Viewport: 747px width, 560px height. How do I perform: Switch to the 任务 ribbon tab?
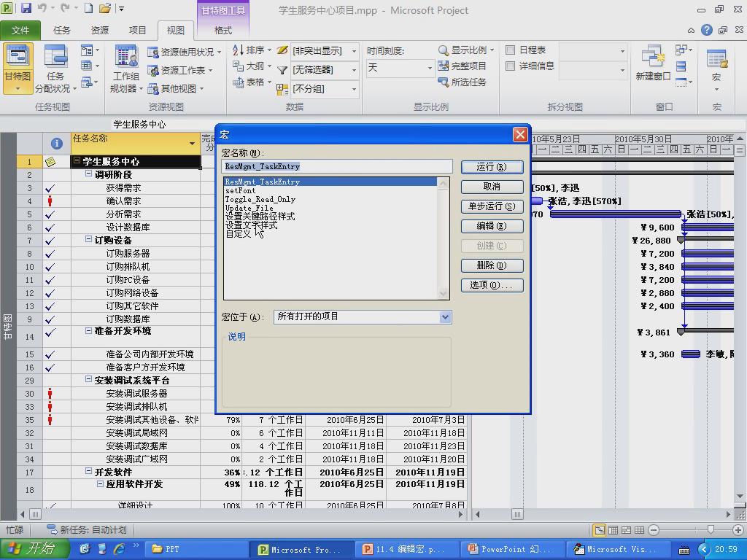[x=61, y=31]
